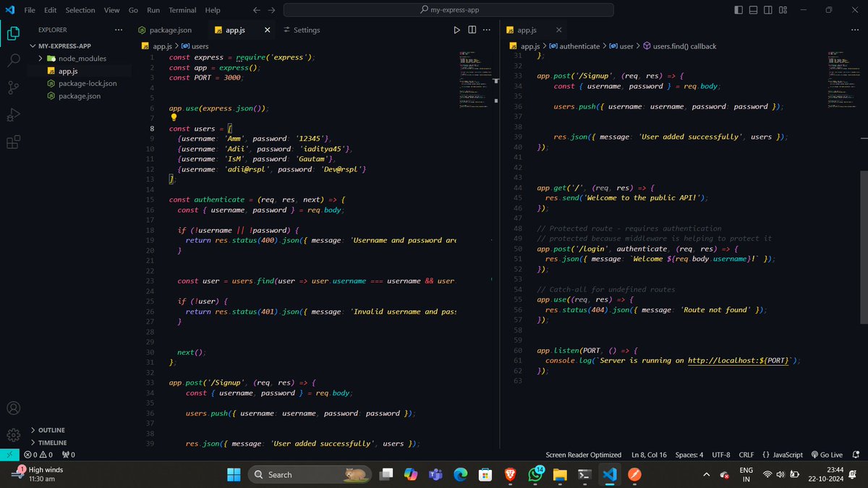The height and width of the screenshot is (488, 868).
Task: Select package.json file in Explorer
Action: click(80, 95)
